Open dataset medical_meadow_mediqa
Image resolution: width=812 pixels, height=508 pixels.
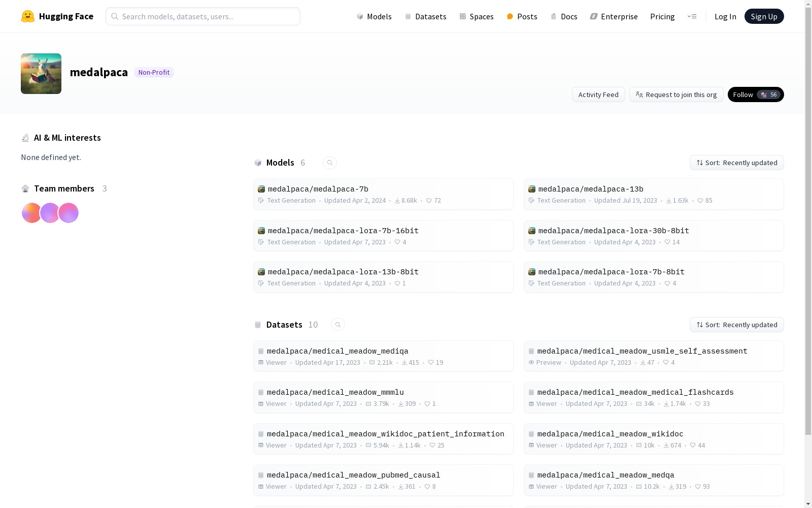[383, 356]
